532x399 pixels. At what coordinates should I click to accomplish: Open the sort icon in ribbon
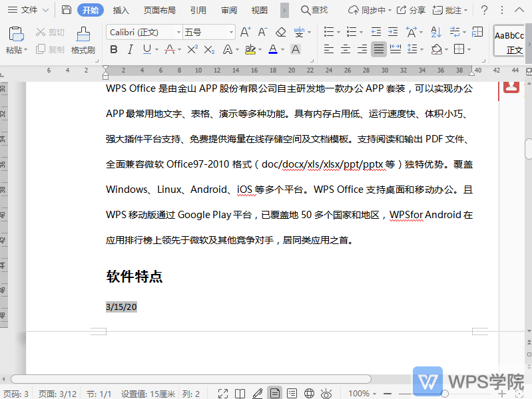point(436,32)
